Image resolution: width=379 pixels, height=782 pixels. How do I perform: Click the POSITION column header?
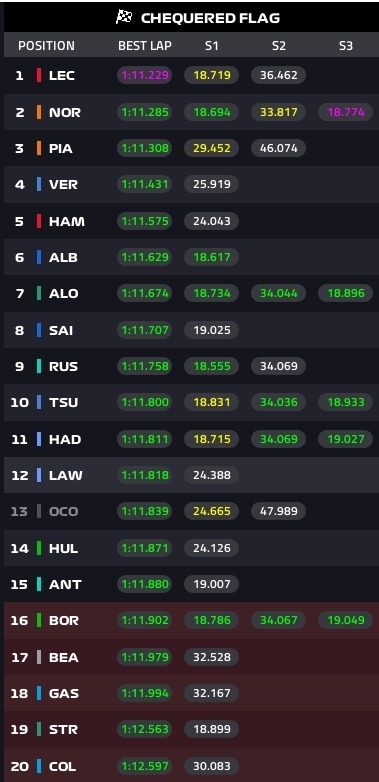pos(46,46)
